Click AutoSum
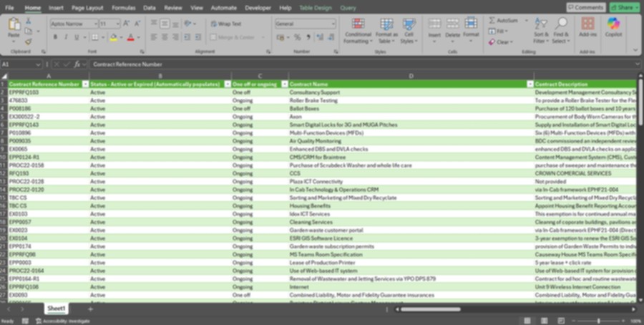Screen dimensions: 644x325 pos(503,21)
